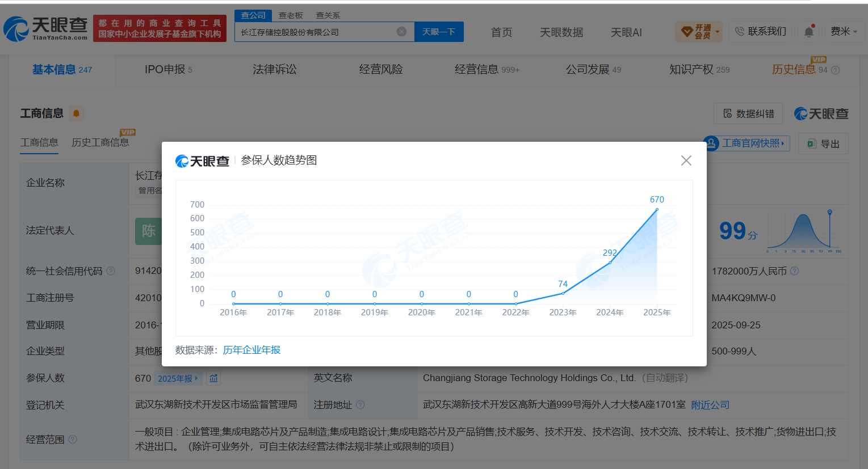The height and width of the screenshot is (469, 868).
Task: Click the help icon next to 统一社会信用代码
Action: point(111,271)
